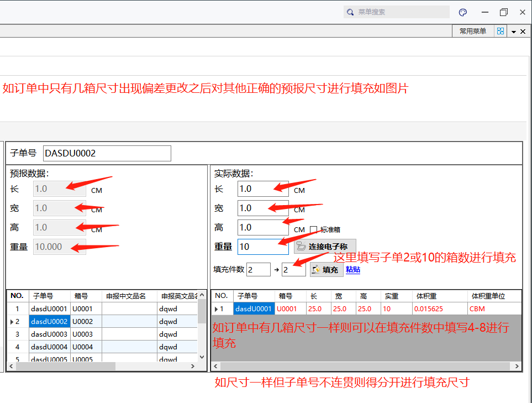Viewport: 532px width, 403px height.
Task: Click the forecast 长 disabled field
Action: (x=59, y=189)
